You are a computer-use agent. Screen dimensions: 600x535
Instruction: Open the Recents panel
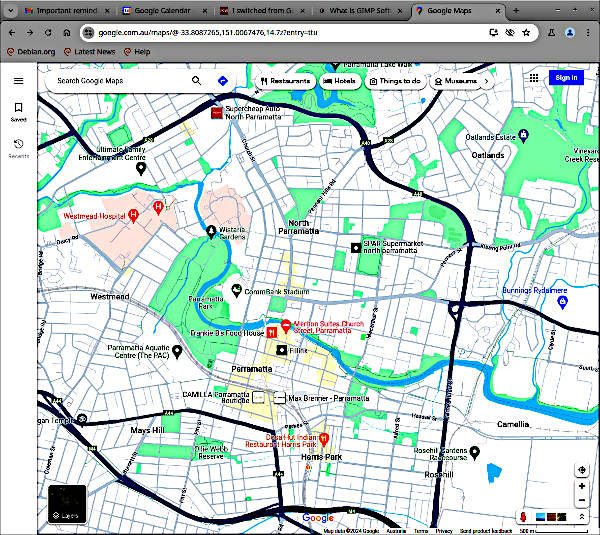pos(18,148)
